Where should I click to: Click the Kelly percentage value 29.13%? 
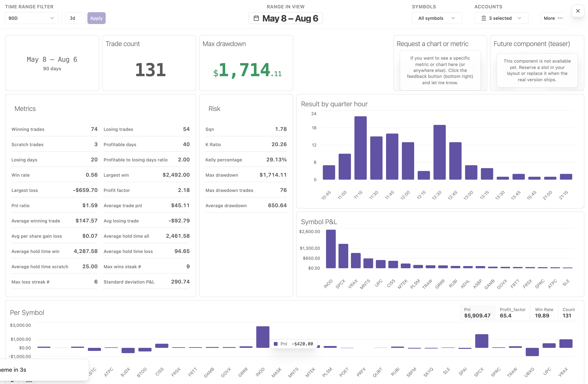[x=276, y=160]
